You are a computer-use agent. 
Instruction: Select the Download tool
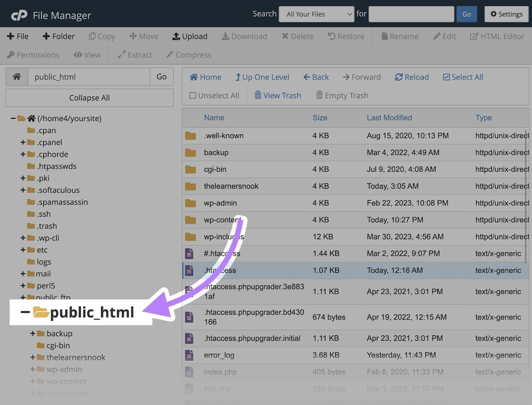(244, 36)
